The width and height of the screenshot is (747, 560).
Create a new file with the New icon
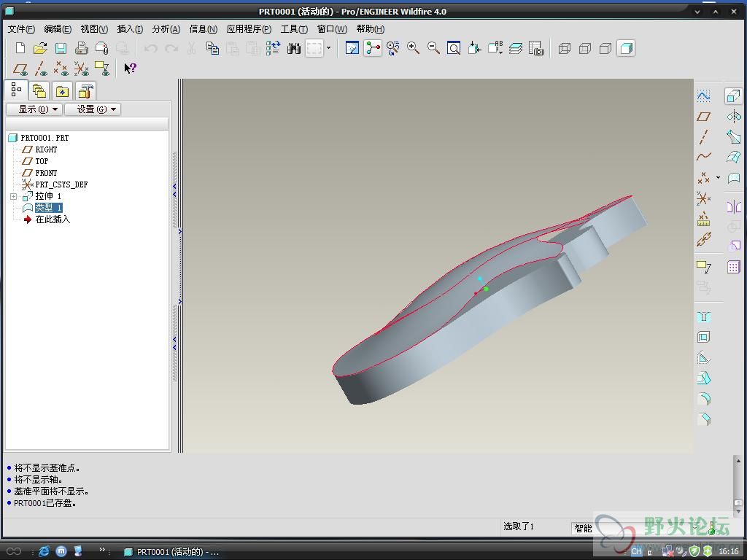[20, 48]
